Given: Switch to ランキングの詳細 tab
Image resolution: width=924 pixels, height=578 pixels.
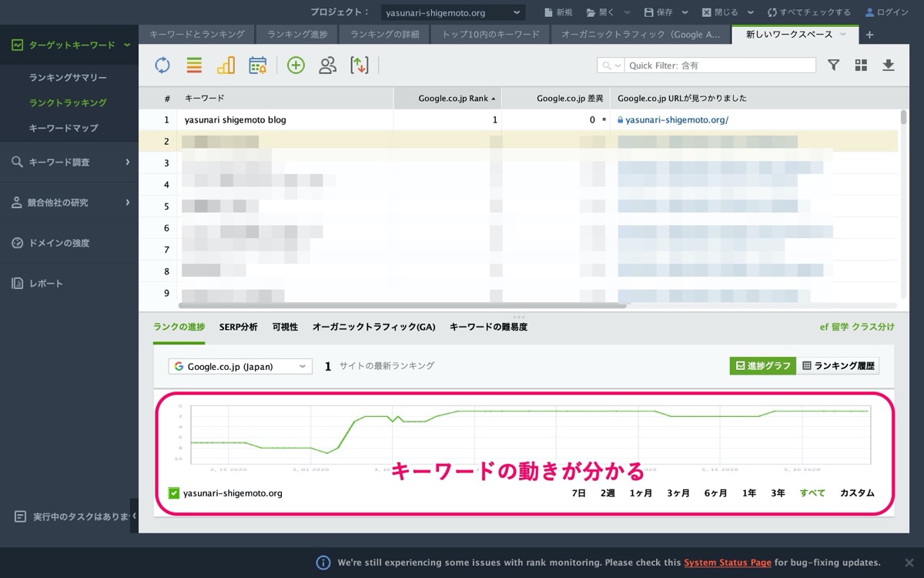Looking at the screenshot, I should (x=383, y=35).
